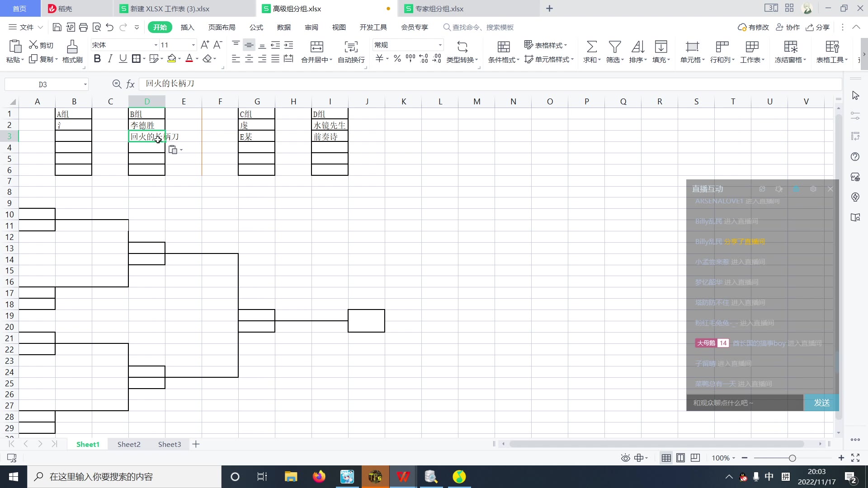Click the Merge and Center icon
Viewport: 868px width, 488px height.
click(316, 47)
